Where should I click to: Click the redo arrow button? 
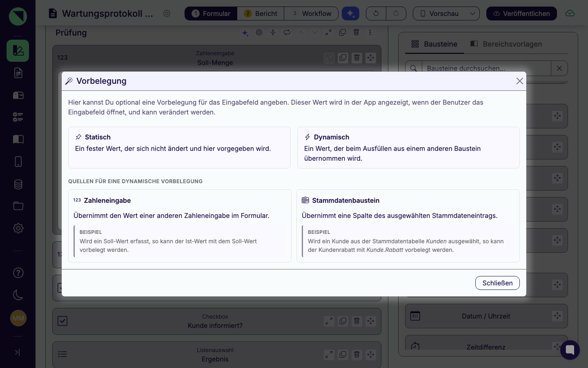pos(396,13)
